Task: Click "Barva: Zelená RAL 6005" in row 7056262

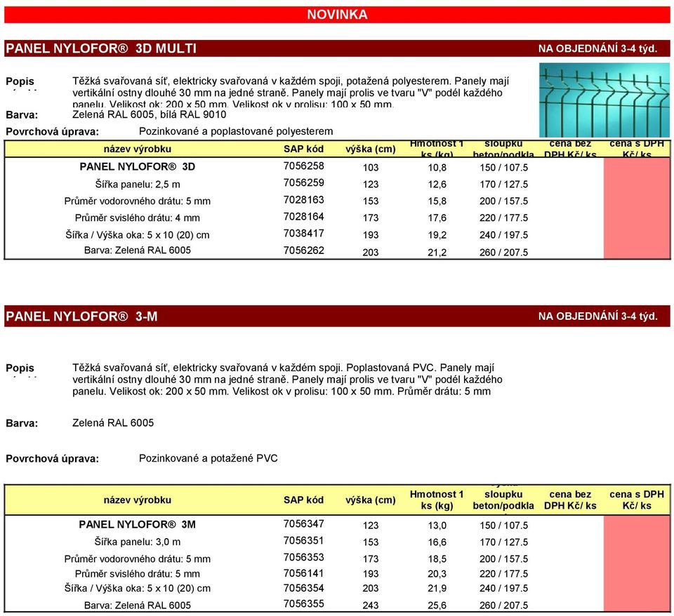Action: 138,250
